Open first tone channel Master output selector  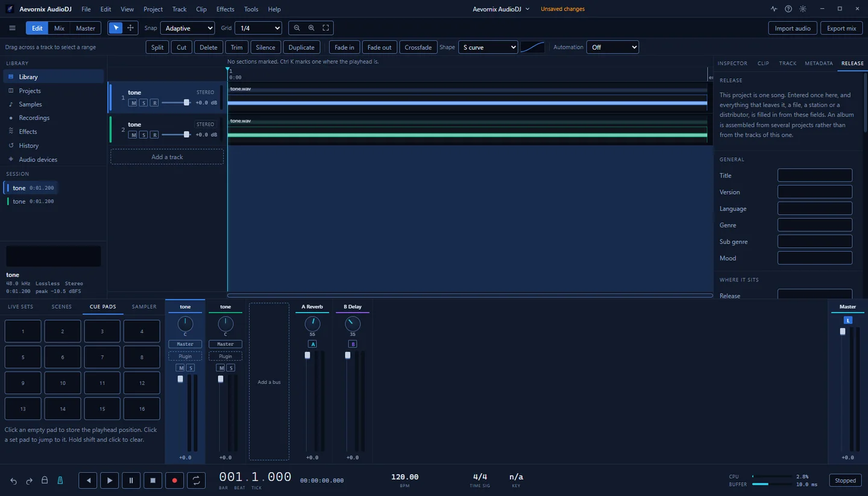tap(185, 344)
